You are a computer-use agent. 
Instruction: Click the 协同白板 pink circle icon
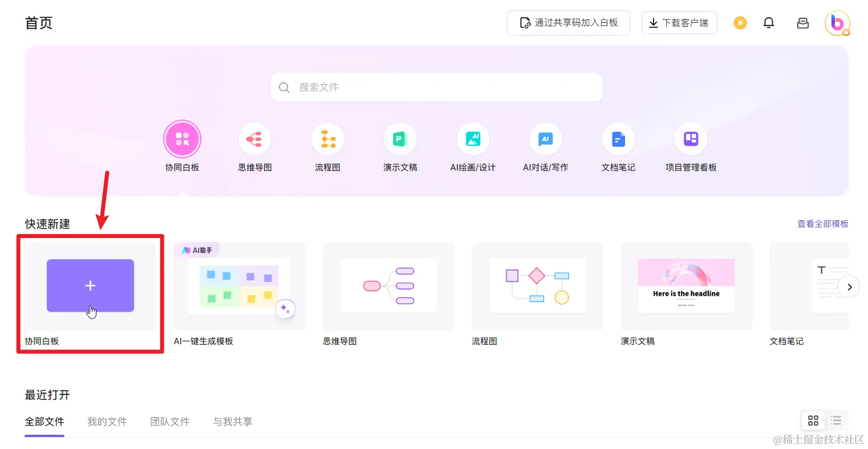coord(182,139)
